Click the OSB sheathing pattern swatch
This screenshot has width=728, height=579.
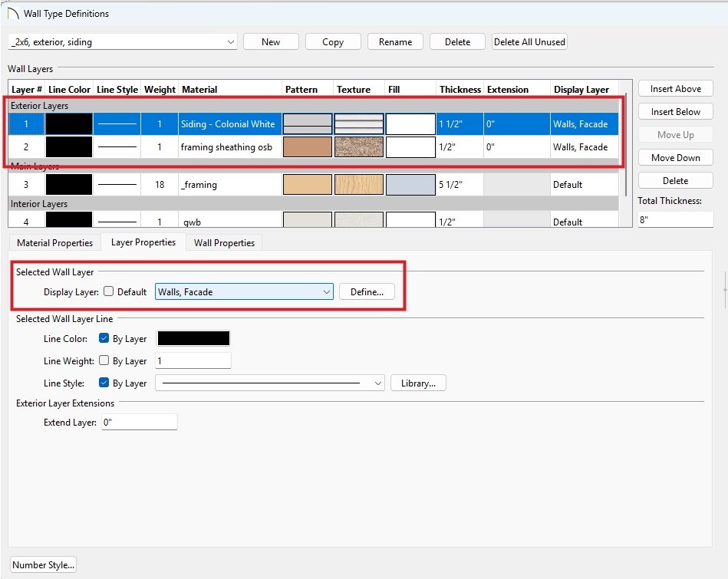tap(308, 147)
